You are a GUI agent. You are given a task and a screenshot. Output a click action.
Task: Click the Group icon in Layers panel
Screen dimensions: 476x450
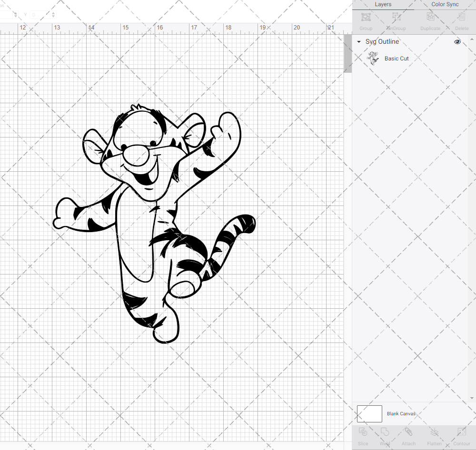tap(366, 17)
